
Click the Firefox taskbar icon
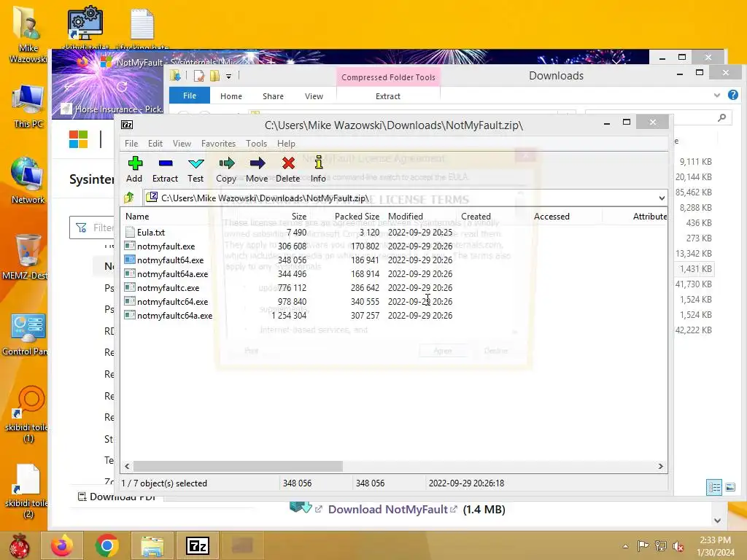click(x=62, y=545)
